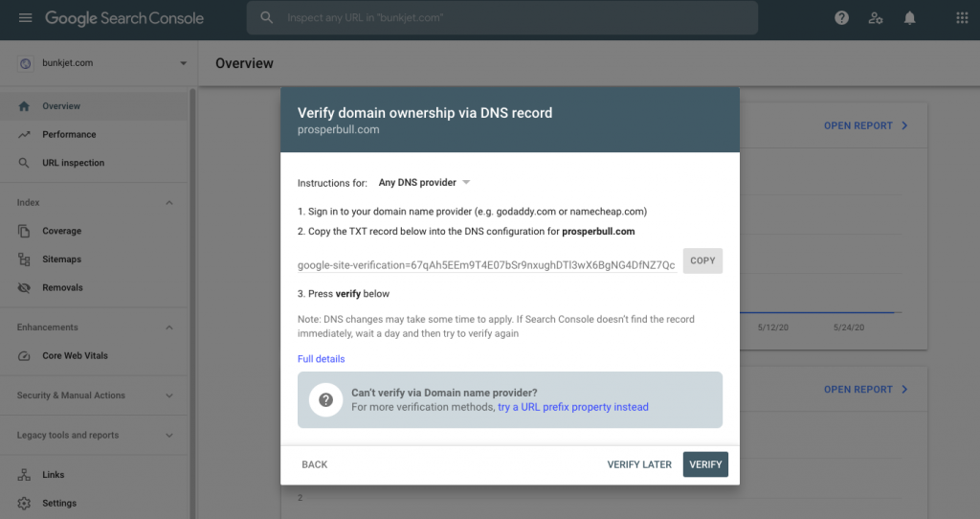This screenshot has width=980, height=519.
Task: Open URL inspection in the sidebar
Action: point(73,164)
